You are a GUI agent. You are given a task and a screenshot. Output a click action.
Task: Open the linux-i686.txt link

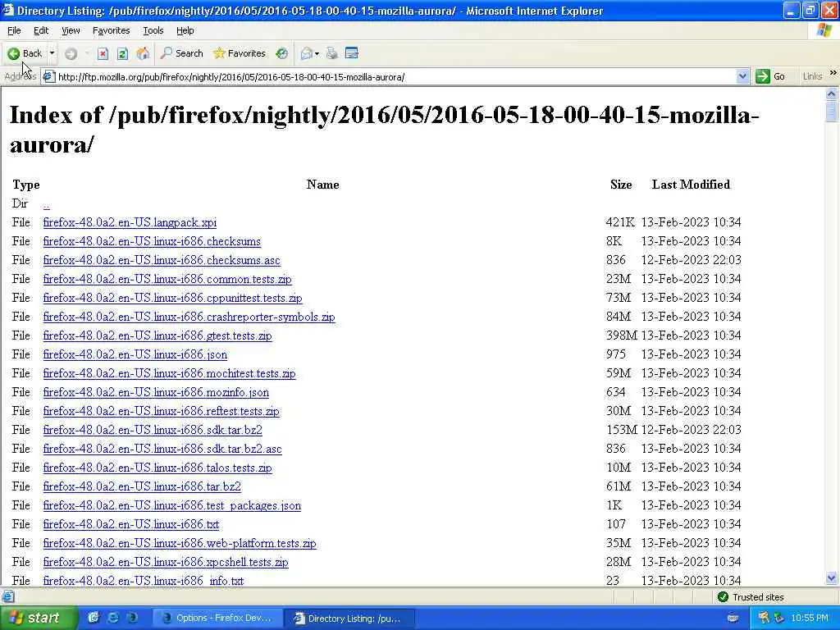coord(130,524)
